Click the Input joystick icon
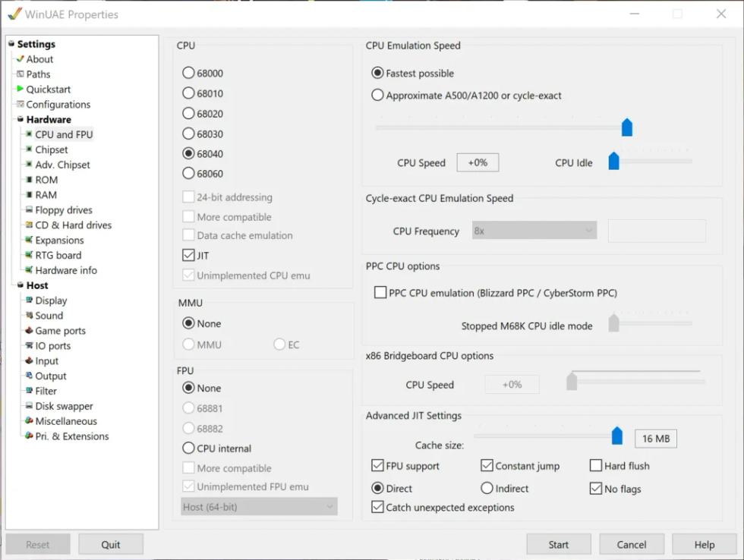The height and width of the screenshot is (560, 744). [29, 361]
